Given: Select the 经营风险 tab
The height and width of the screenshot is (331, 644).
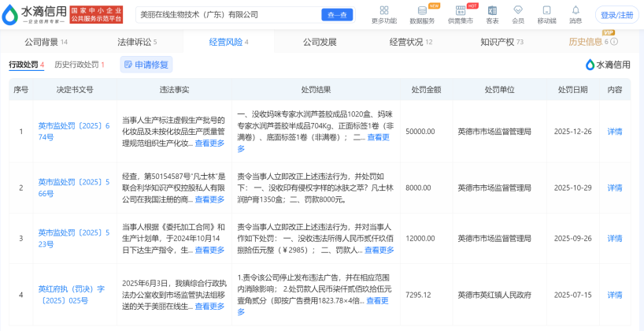Looking at the screenshot, I should [229, 42].
